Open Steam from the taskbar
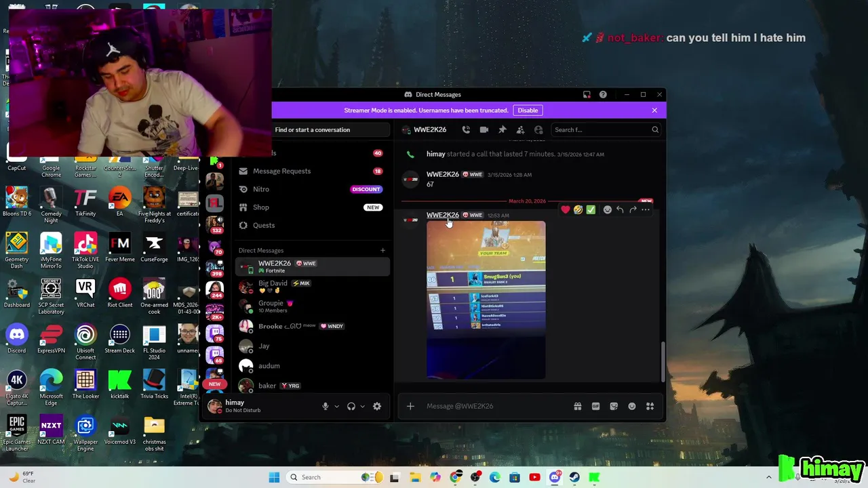 pyautogui.click(x=574, y=477)
